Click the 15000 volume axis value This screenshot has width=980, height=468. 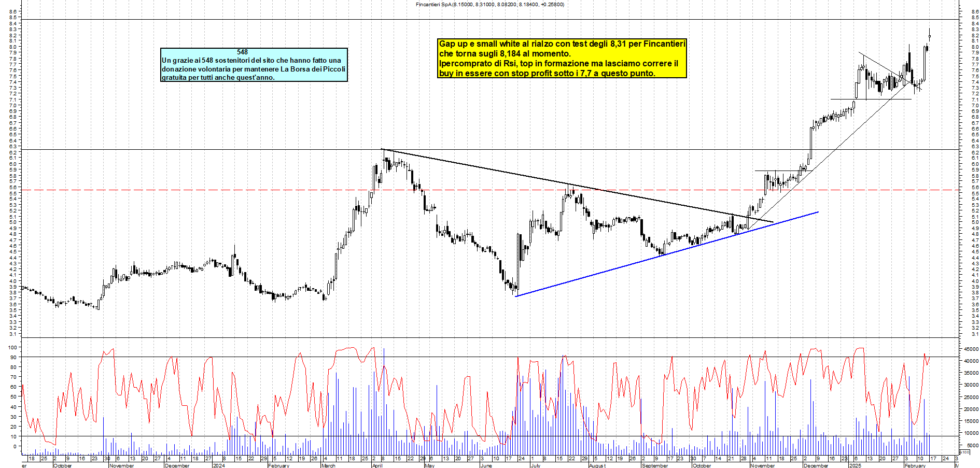point(971,421)
